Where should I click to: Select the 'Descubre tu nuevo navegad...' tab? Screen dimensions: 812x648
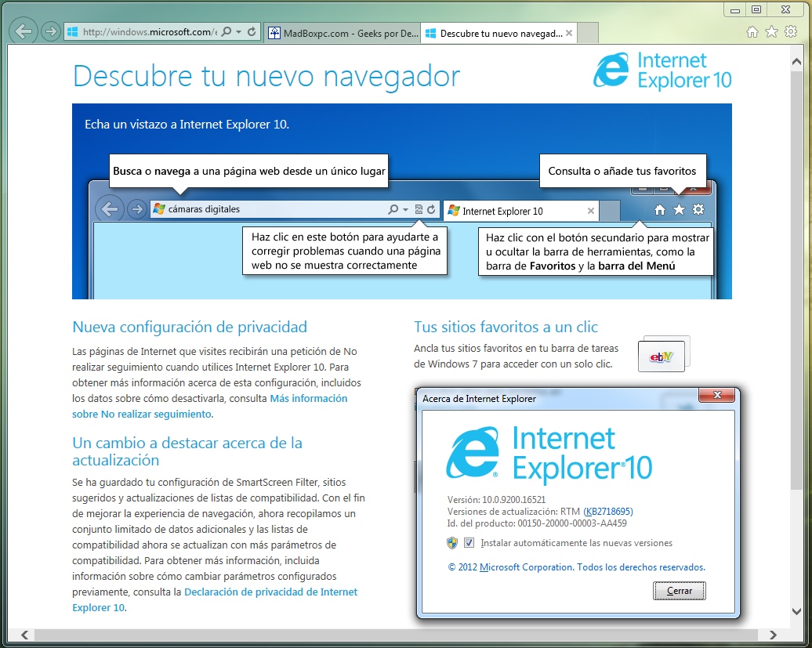tap(499, 33)
